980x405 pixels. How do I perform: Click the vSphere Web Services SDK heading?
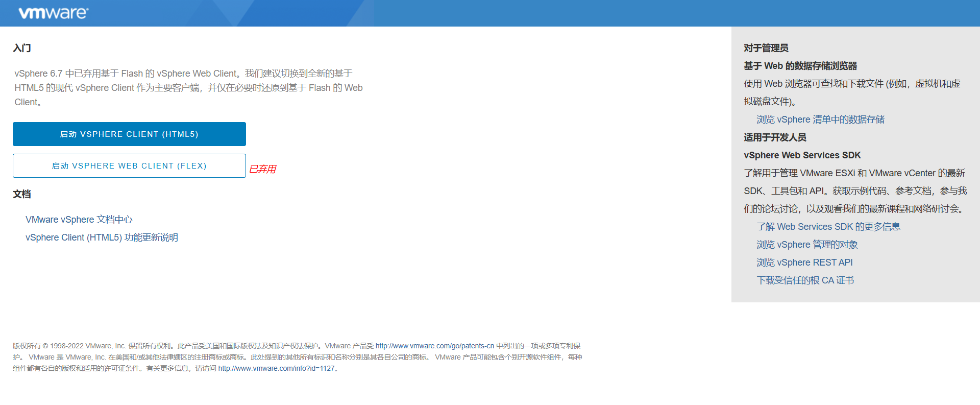coord(802,155)
